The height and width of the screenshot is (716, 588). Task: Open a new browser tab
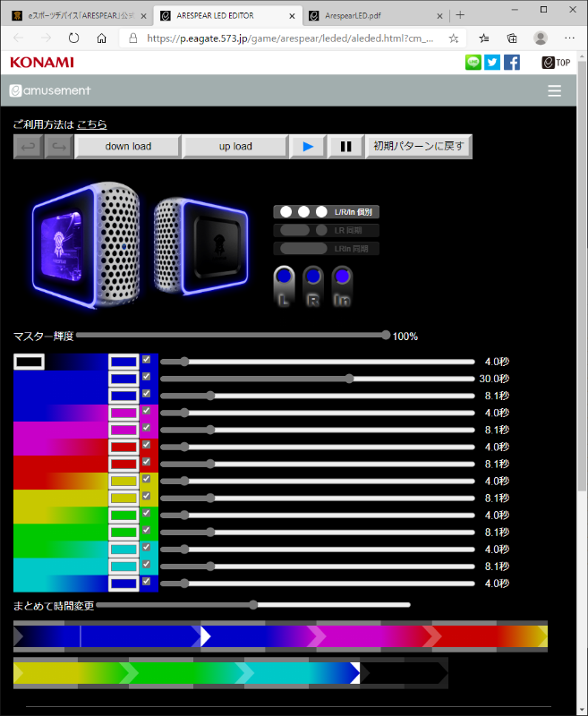coord(460,15)
